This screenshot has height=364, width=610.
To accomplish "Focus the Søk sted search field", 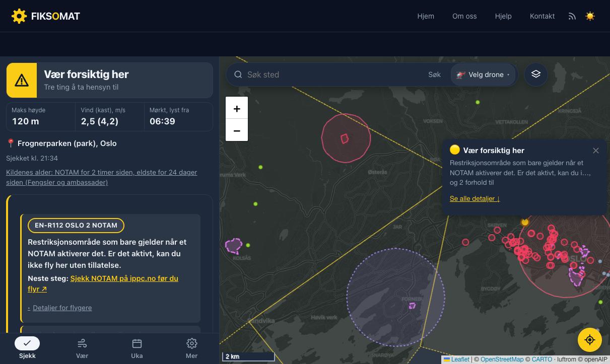I will 333,75.
